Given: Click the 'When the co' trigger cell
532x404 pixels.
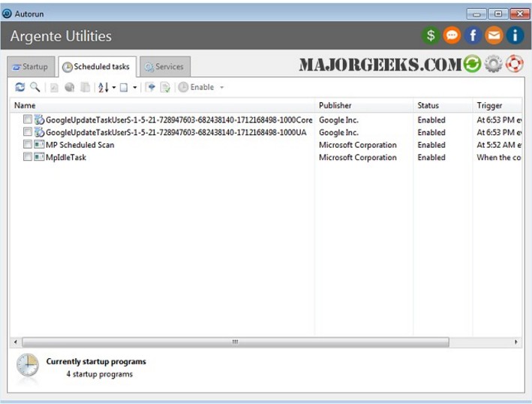Looking at the screenshot, I should pos(499,158).
